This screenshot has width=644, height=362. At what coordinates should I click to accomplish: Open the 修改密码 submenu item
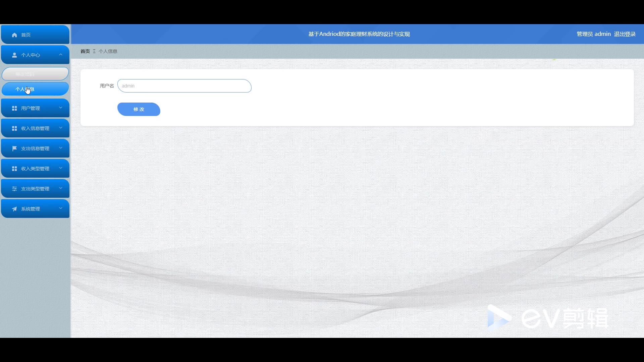tap(35, 74)
